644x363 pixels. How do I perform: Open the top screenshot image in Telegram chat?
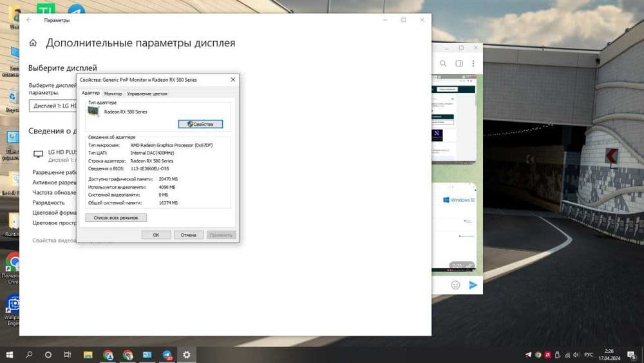[x=454, y=119]
